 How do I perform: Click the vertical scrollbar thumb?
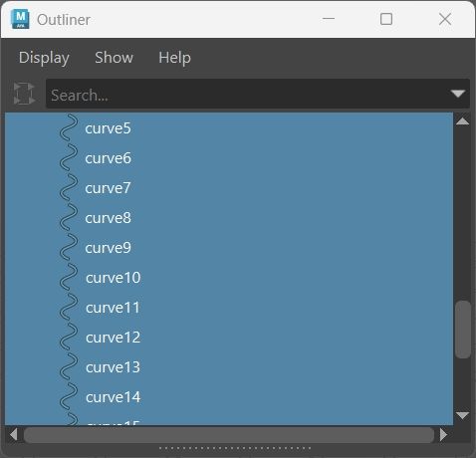point(462,330)
